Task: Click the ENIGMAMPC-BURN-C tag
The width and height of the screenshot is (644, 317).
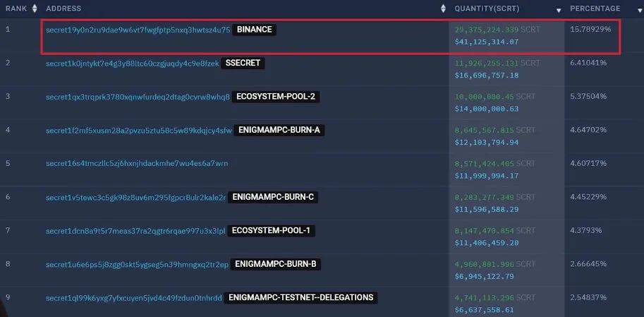Action: coord(273,198)
